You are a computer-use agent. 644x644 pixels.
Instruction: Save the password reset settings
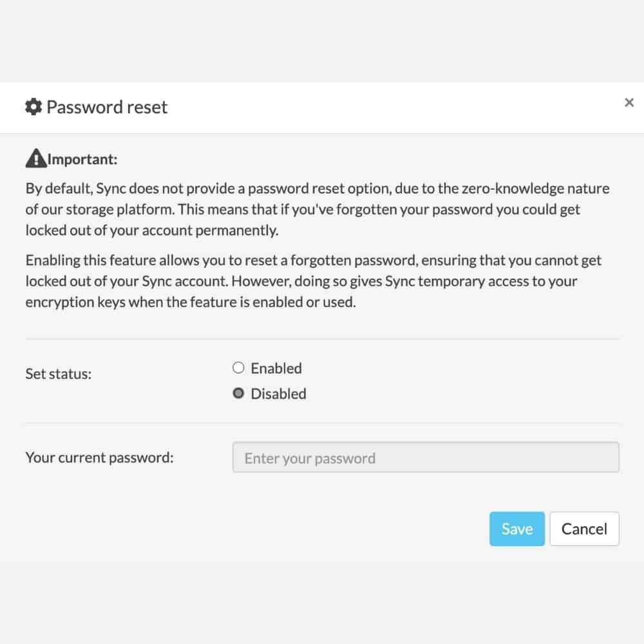516,529
